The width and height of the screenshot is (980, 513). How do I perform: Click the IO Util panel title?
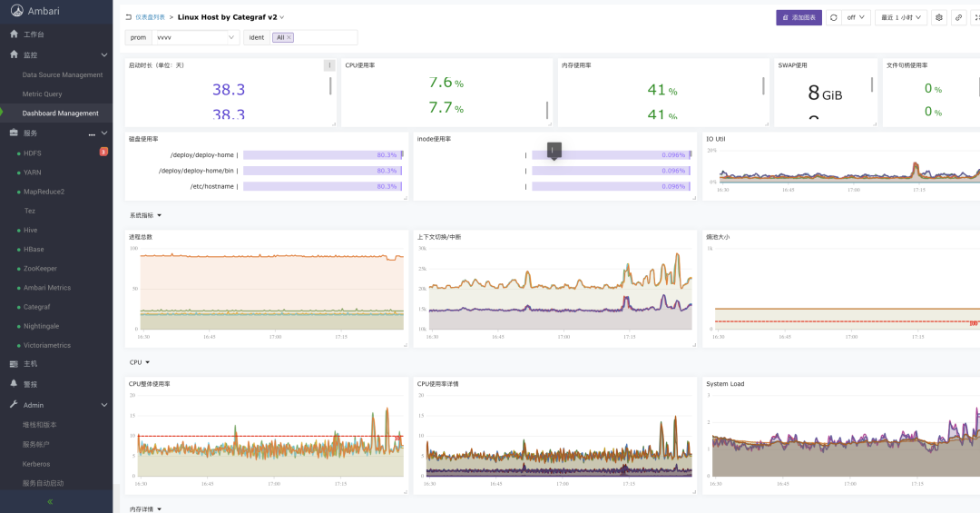[716, 139]
